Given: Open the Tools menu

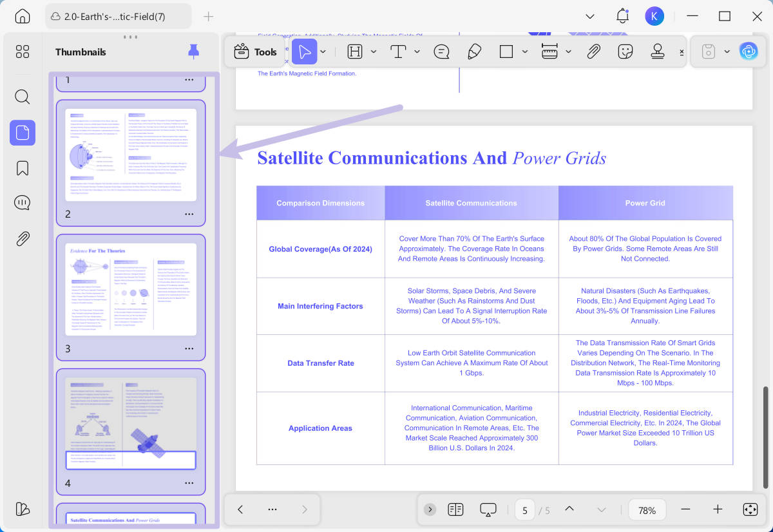Looking at the screenshot, I should [256, 52].
